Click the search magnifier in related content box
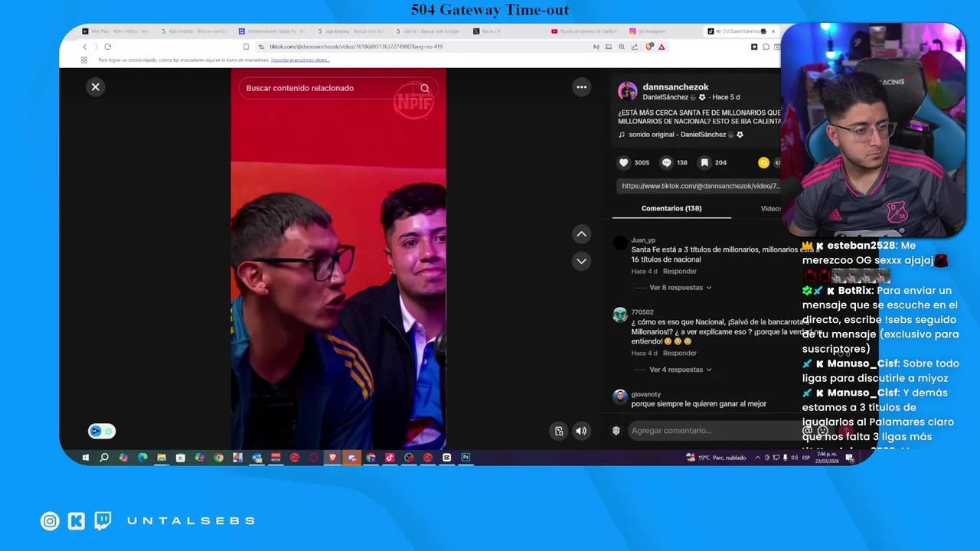Viewport: 980px width, 551px height. point(425,88)
